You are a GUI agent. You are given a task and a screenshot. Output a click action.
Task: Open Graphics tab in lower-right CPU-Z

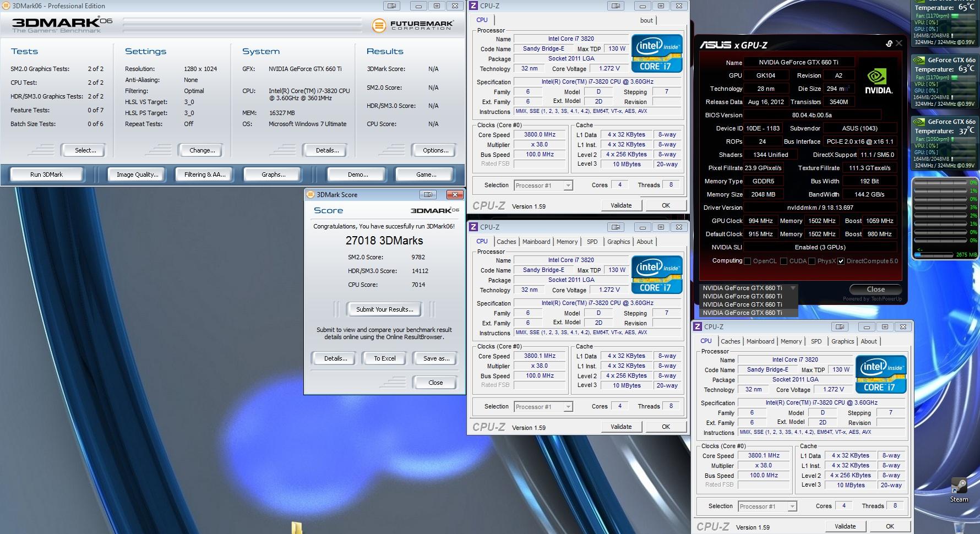pyautogui.click(x=842, y=341)
